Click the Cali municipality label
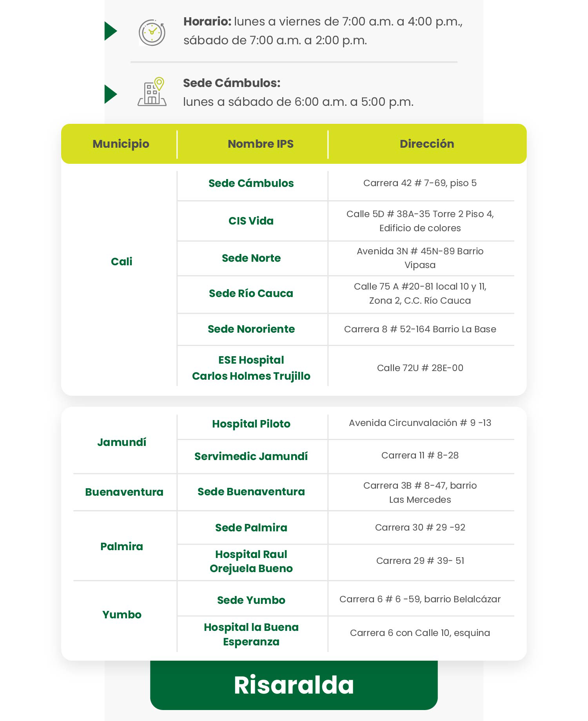The width and height of the screenshot is (588, 721). pyautogui.click(x=122, y=261)
